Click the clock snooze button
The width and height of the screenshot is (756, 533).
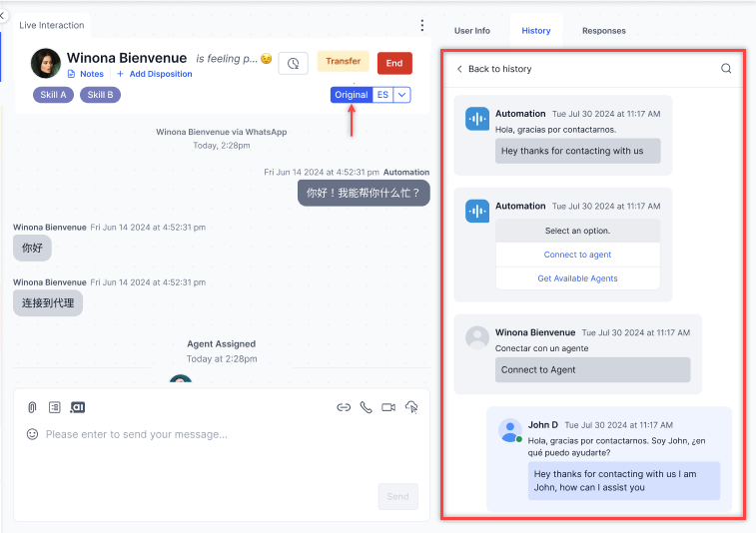tap(293, 63)
